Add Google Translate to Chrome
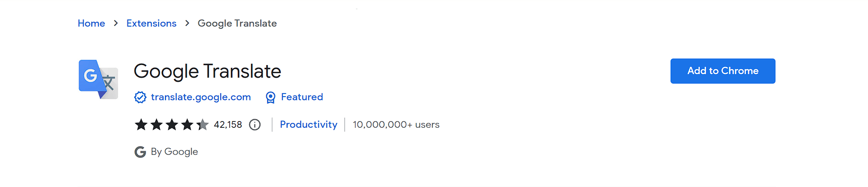 pos(723,71)
